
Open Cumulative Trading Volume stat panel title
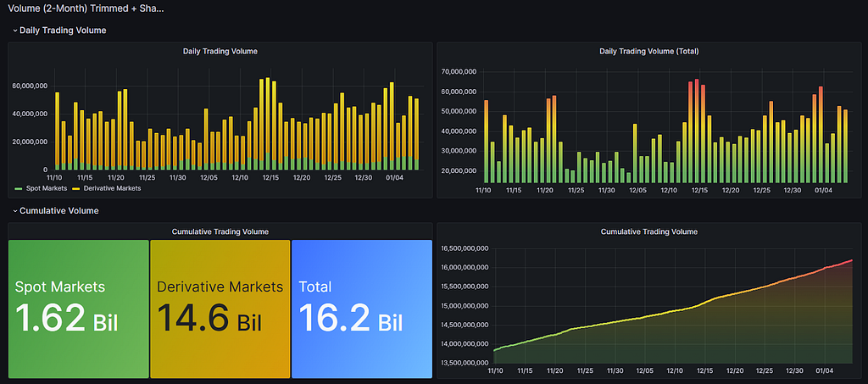(x=220, y=231)
